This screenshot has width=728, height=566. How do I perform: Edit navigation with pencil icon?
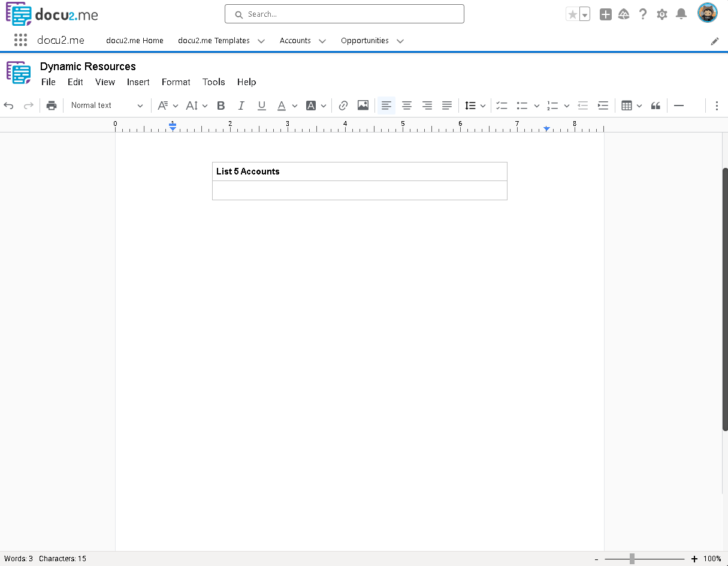tap(715, 41)
